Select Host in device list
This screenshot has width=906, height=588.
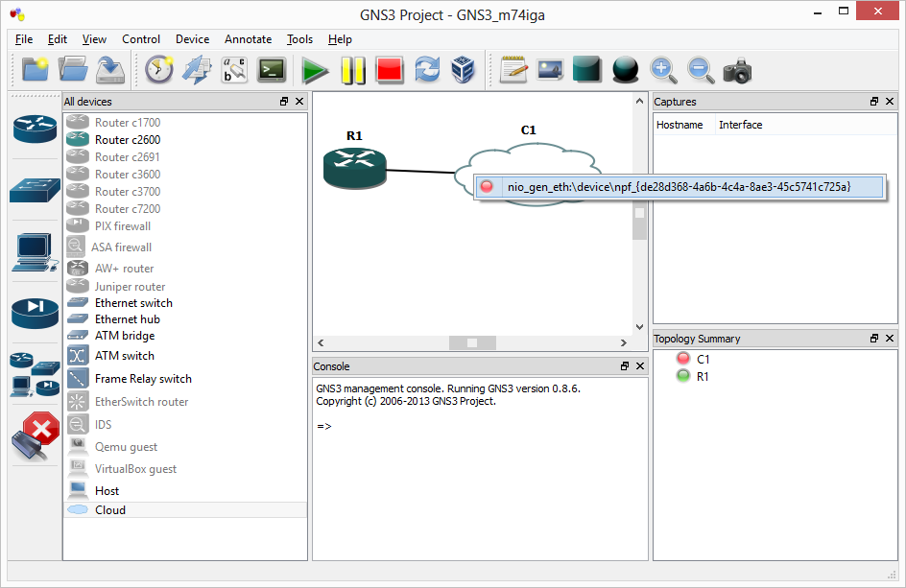[185, 491]
